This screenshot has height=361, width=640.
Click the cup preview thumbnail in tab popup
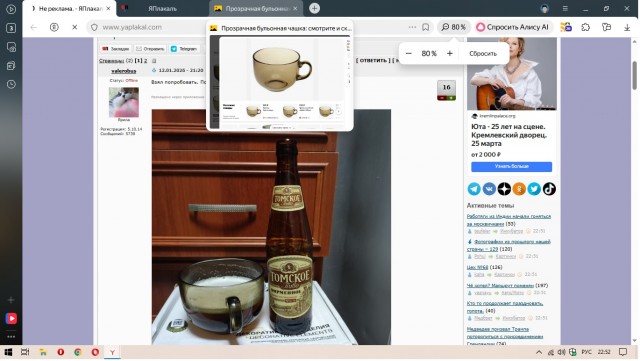pyautogui.click(x=280, y=82)
